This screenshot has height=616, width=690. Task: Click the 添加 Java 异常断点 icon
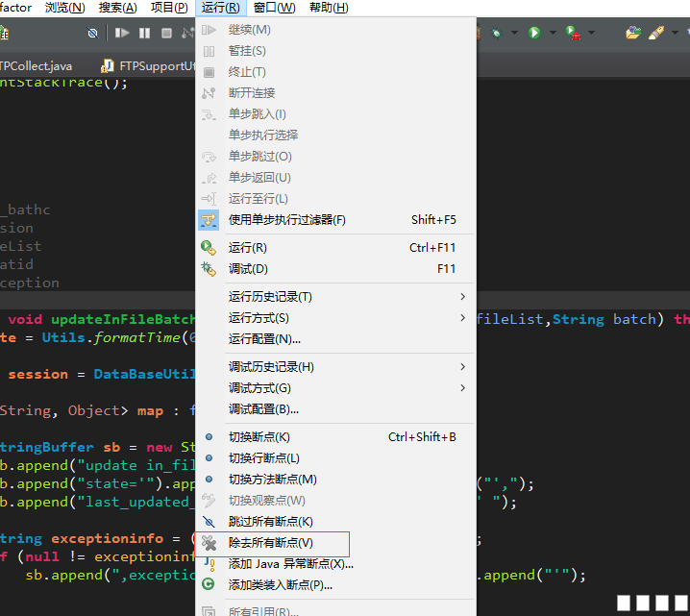tap(209, 564)
